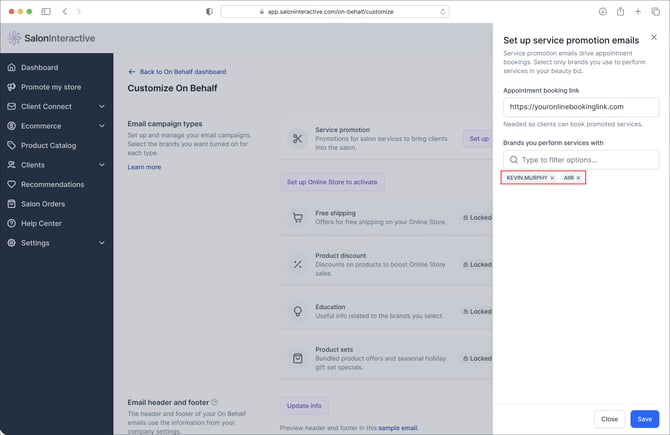This screenshot has width=670, height=435.
Task: Click the Locked label for Product discount
Action: (x=478, y=265)
